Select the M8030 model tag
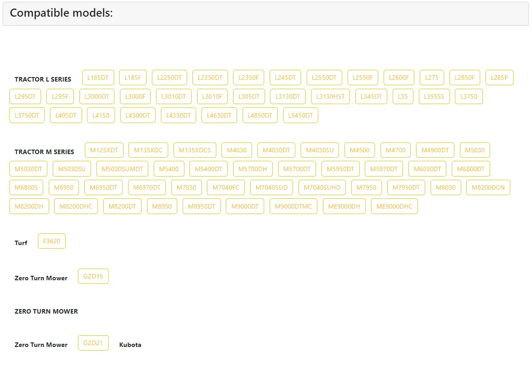The width and height of the screenshot is (532, 392). click(x=445, y=187)
